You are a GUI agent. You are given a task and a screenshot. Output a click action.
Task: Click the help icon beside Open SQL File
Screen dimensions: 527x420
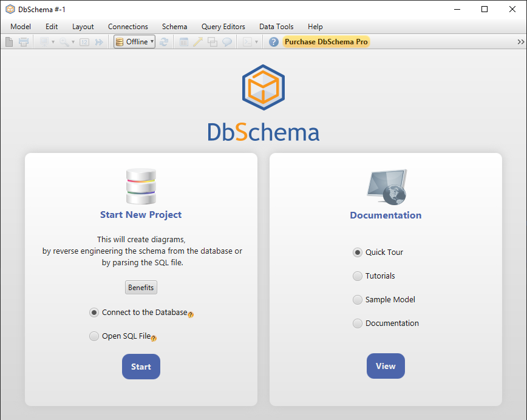coord(154,338)
